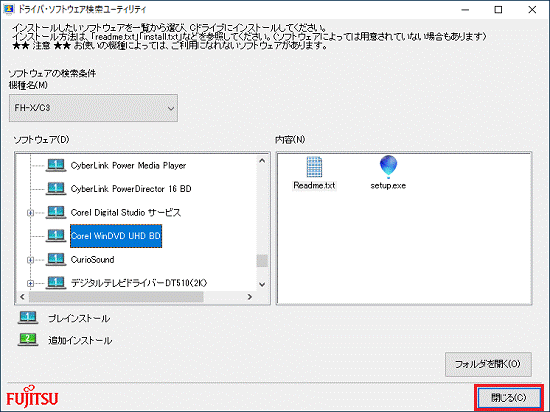Click software list scroll left arrow
Image resolution: width=550 pixels, height=412 pixels.
pos(22,297)
